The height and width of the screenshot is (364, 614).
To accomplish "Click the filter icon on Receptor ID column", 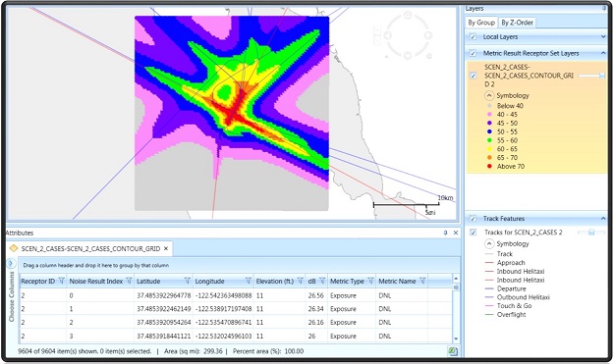I will tap(62, 281).
